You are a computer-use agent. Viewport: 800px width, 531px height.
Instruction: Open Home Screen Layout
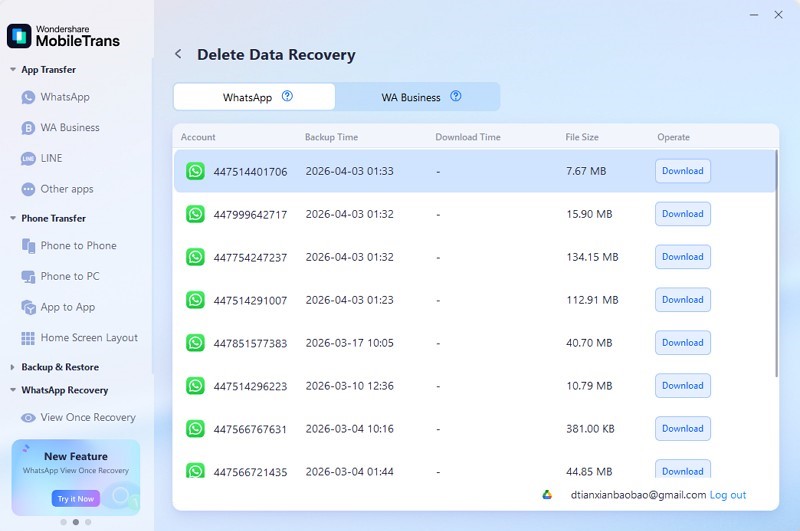pos(88,338)
